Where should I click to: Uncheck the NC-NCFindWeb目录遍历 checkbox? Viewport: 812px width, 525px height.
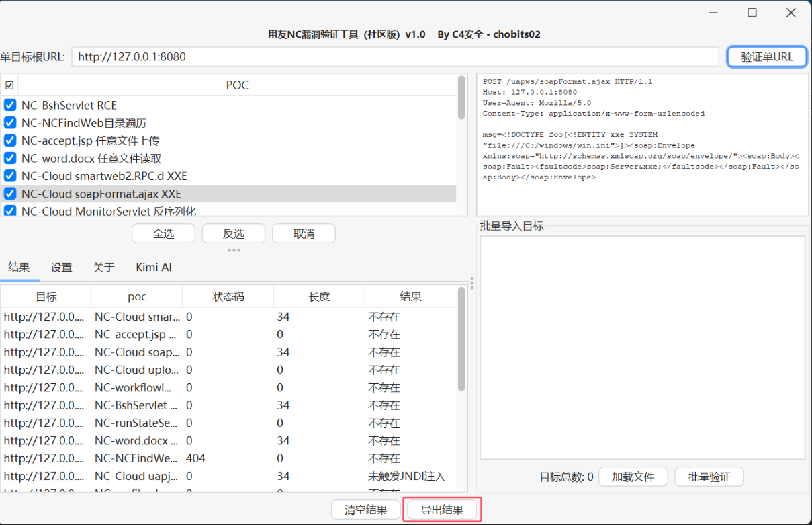[x=10, y=123]
